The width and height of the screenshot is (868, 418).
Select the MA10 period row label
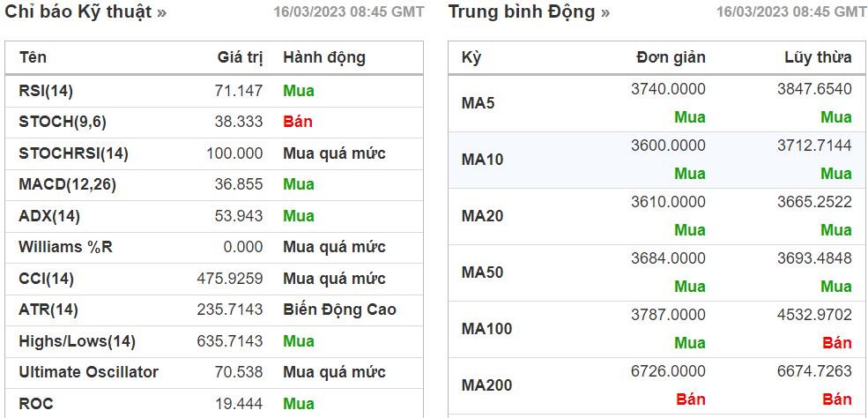point(482,160)
